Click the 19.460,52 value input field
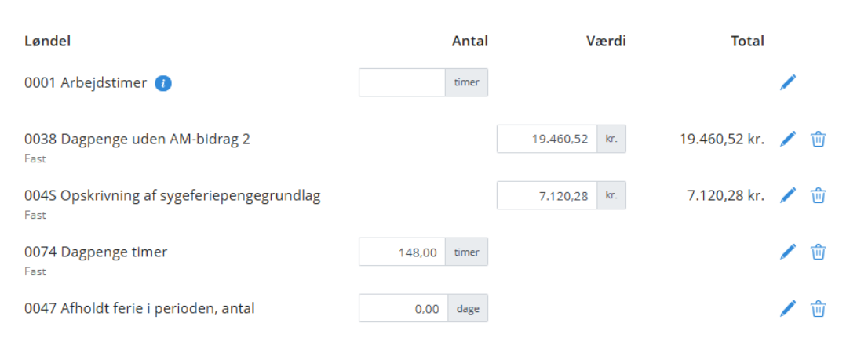 pos(547,139)
